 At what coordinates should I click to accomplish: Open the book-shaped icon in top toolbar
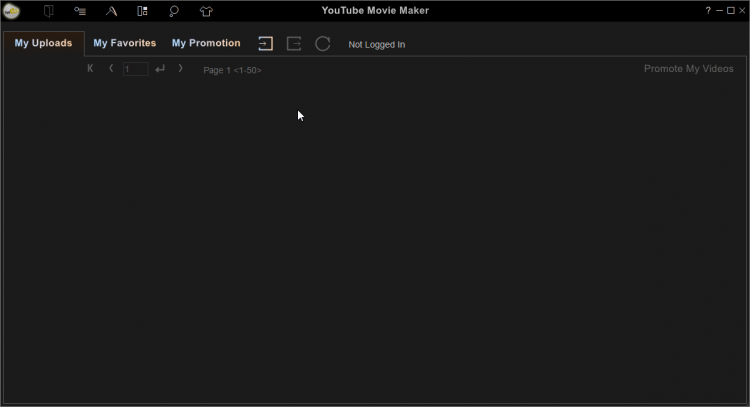(x=48, y=11)
